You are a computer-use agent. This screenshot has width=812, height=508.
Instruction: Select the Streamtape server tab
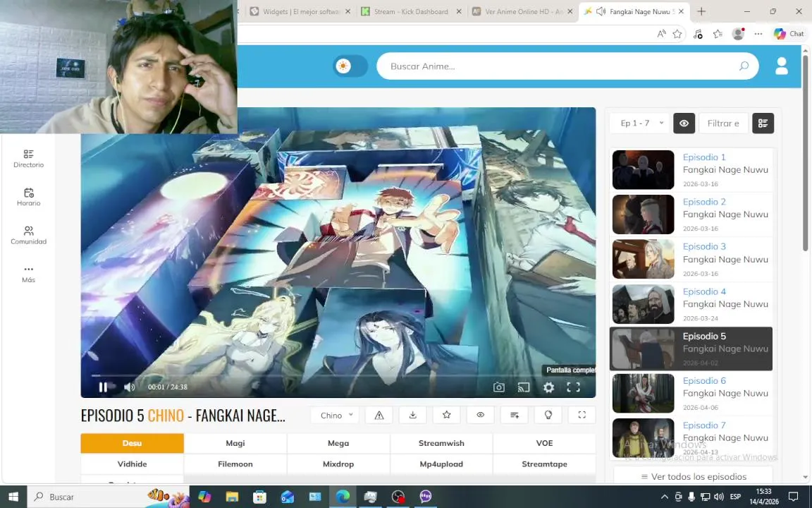(x=544, y=464)
